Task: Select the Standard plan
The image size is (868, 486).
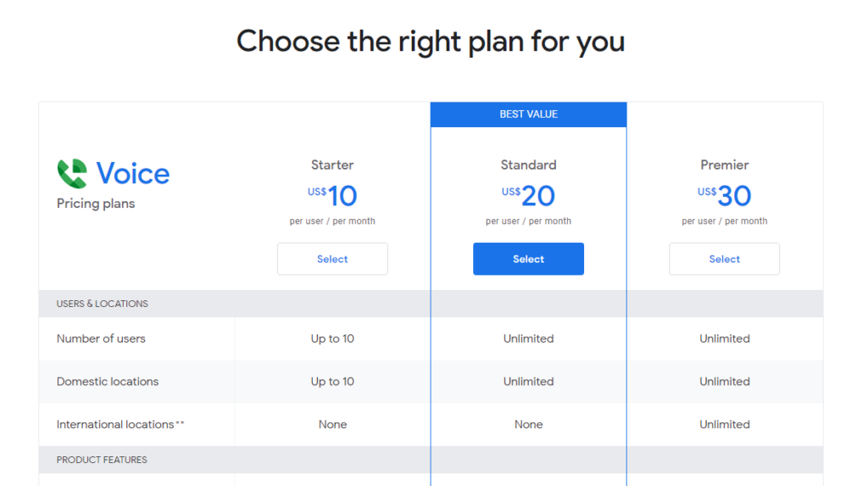Action: point(528,260)
